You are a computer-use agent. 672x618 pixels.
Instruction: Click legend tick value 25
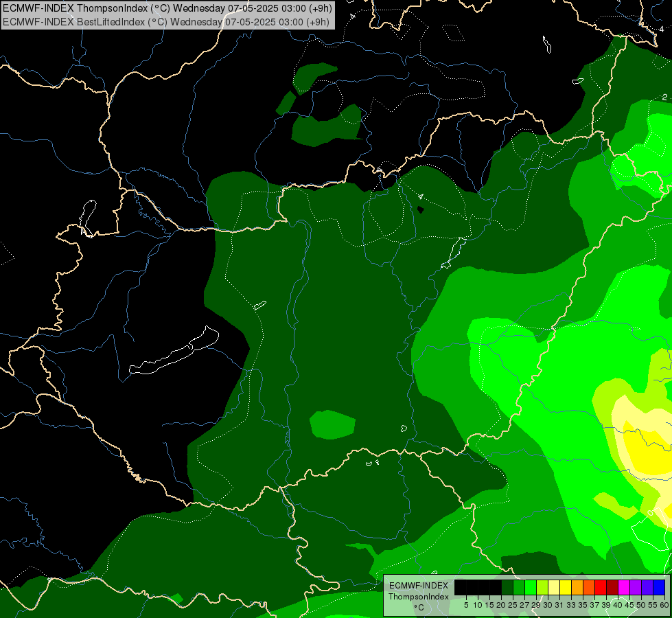tap(513, 605)
